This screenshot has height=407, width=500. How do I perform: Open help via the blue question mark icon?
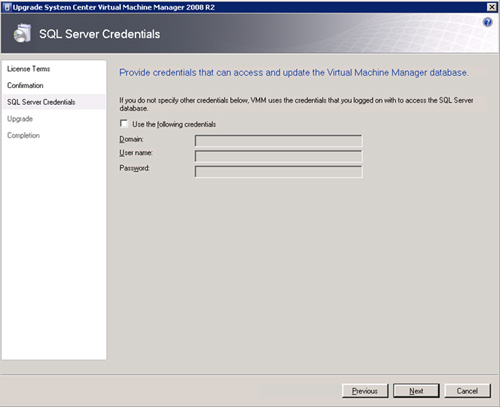coord(487,22)
